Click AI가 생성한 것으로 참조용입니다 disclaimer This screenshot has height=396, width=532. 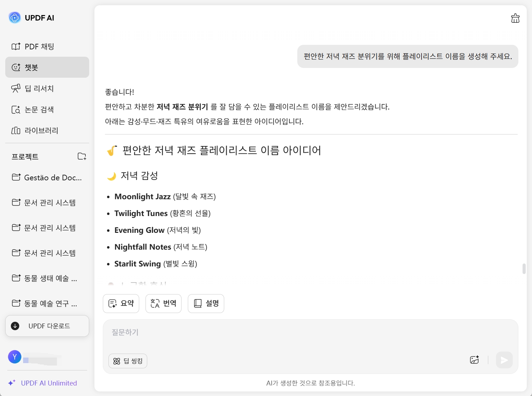[x=311, y=383]
